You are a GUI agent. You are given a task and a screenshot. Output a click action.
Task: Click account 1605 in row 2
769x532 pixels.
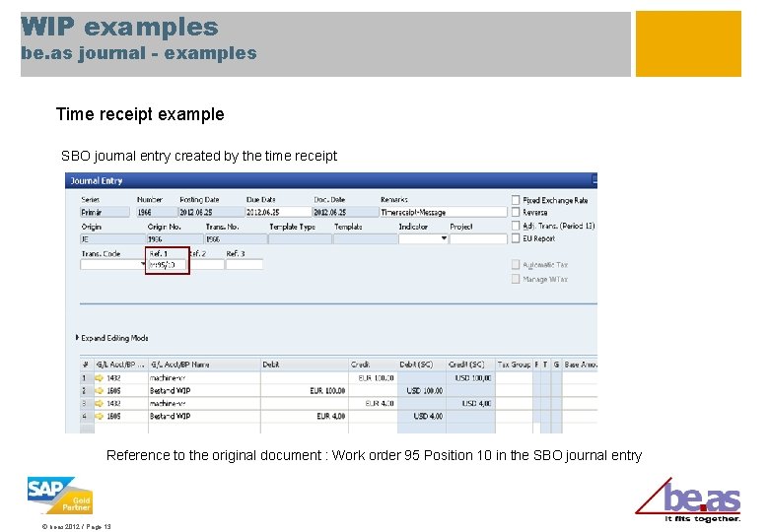pyautogui.click(x=113, y=391)
